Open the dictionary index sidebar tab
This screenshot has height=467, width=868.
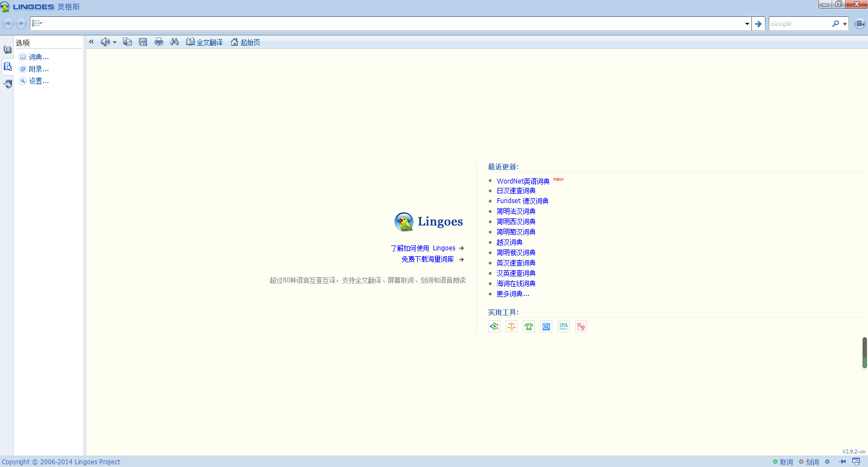tap(8, 49)
